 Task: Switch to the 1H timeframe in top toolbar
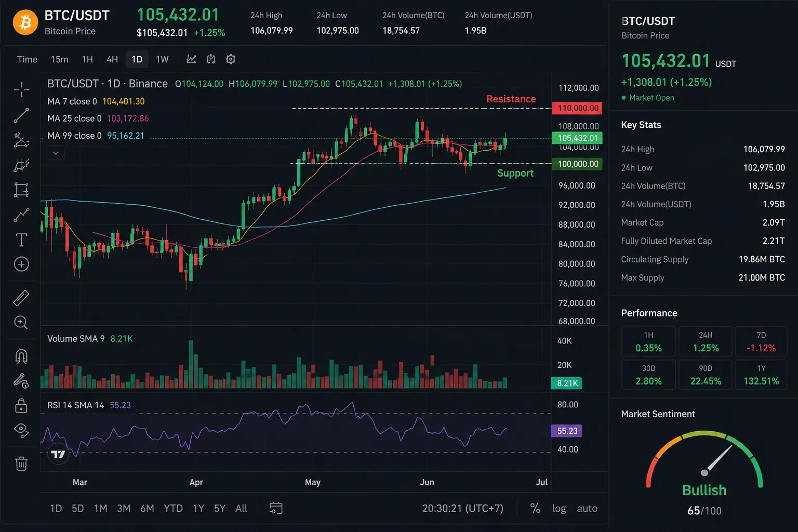[x=87, y=59]
